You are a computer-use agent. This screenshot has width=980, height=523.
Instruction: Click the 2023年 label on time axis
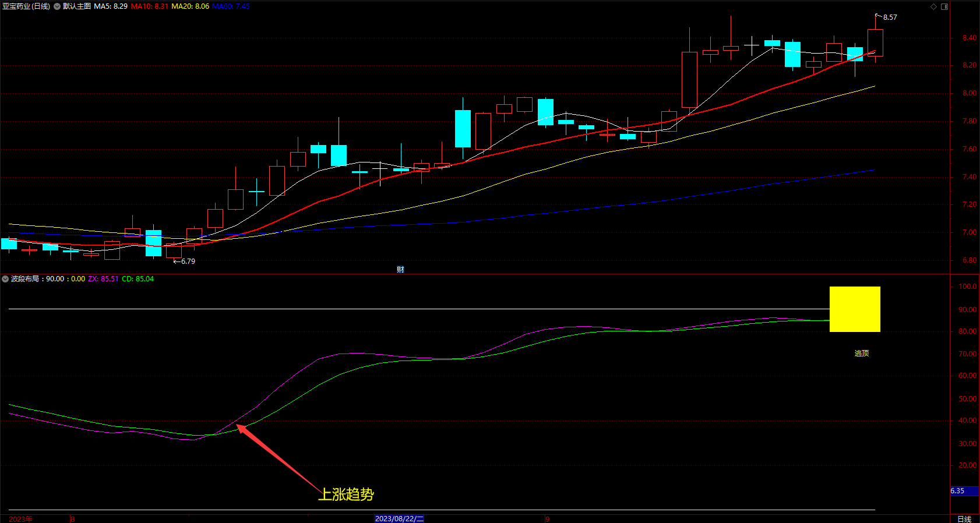click(x=20, y=519)
